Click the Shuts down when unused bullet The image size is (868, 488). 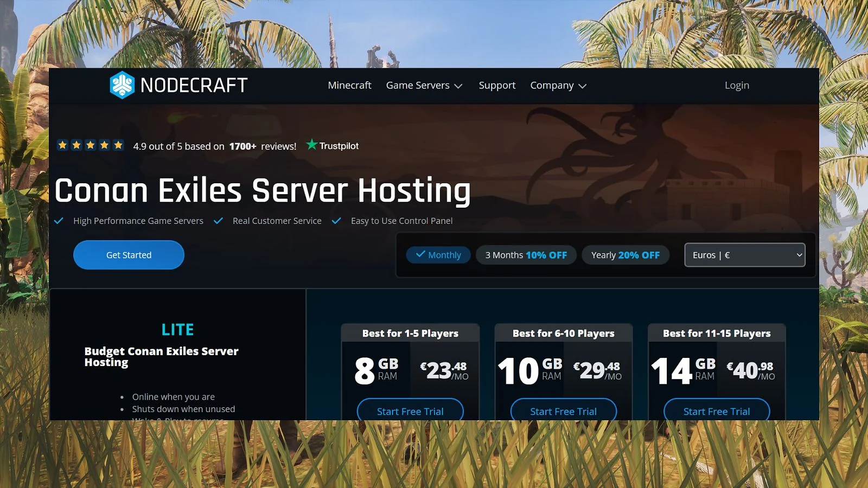click(x=183, y=409)
